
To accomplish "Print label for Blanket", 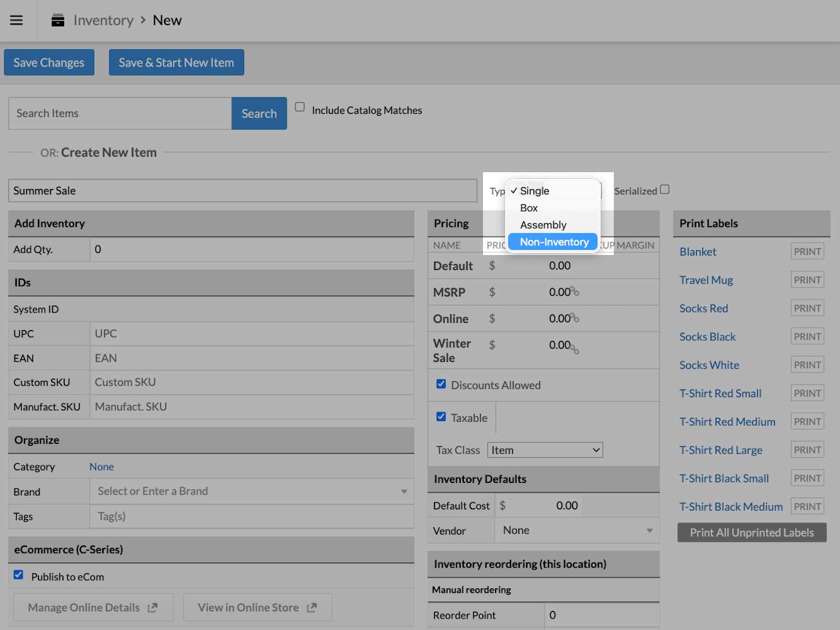I will pyautogui.click(x=808, y=251).
